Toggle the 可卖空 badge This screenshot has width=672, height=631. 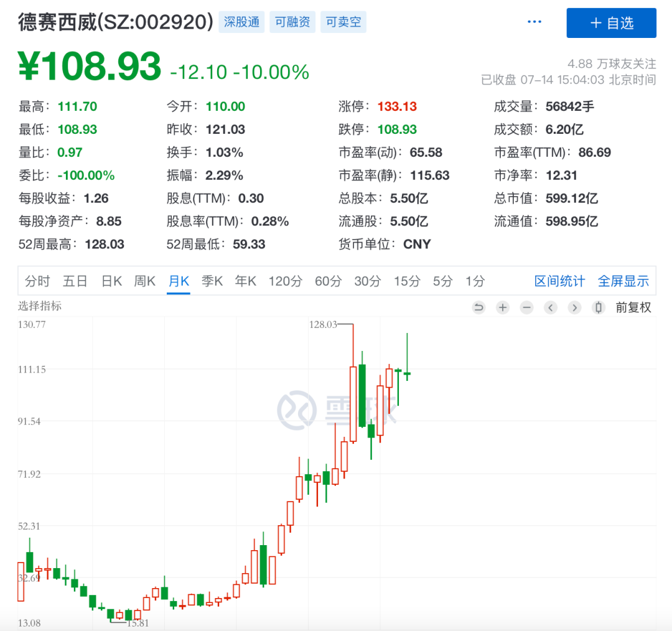[x=343, y=21]
